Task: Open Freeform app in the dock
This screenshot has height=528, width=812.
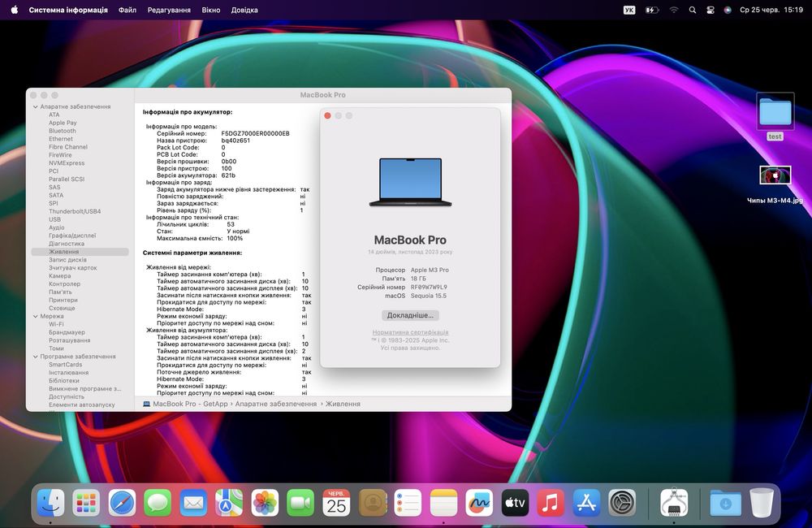Action: pyautogui.click(x=479, y=502)
